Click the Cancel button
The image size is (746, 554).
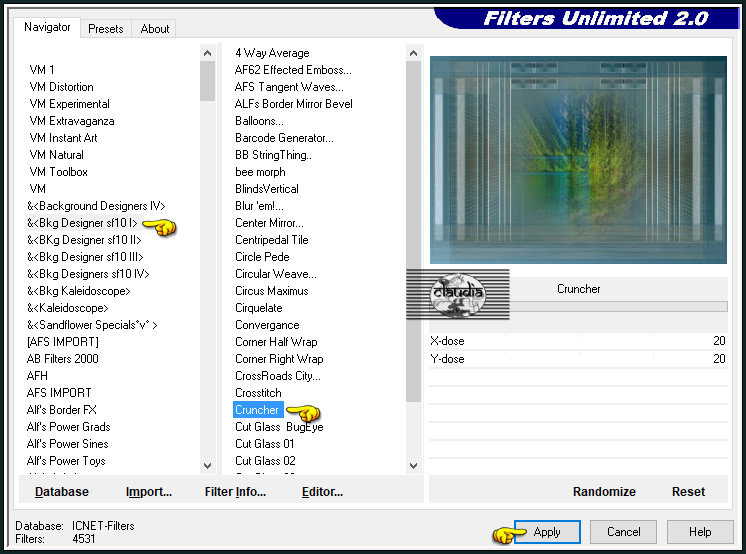coord(623,532)
